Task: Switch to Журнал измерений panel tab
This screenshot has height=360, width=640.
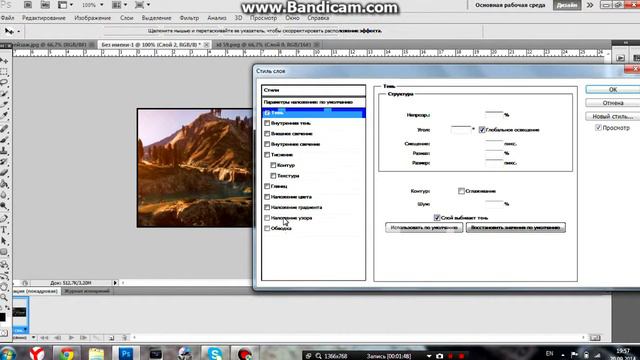Action: [87, 291]
